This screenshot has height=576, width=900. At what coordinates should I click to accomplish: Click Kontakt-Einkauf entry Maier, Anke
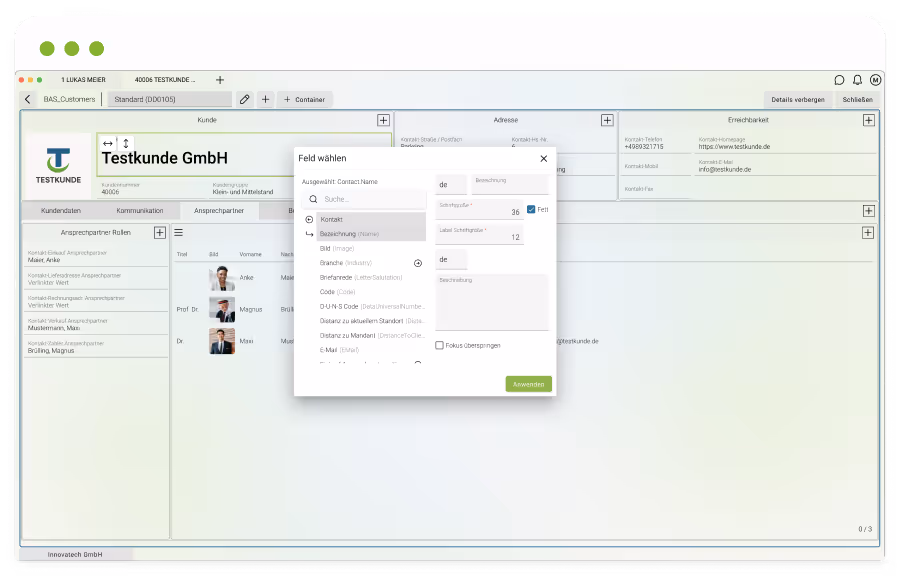click(96, 256)
